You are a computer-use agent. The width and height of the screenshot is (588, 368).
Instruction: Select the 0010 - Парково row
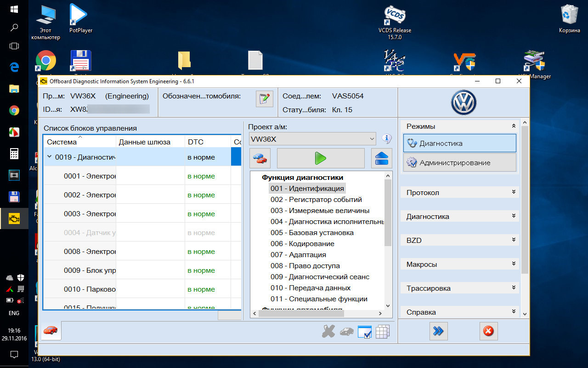(x=142, y=289)
